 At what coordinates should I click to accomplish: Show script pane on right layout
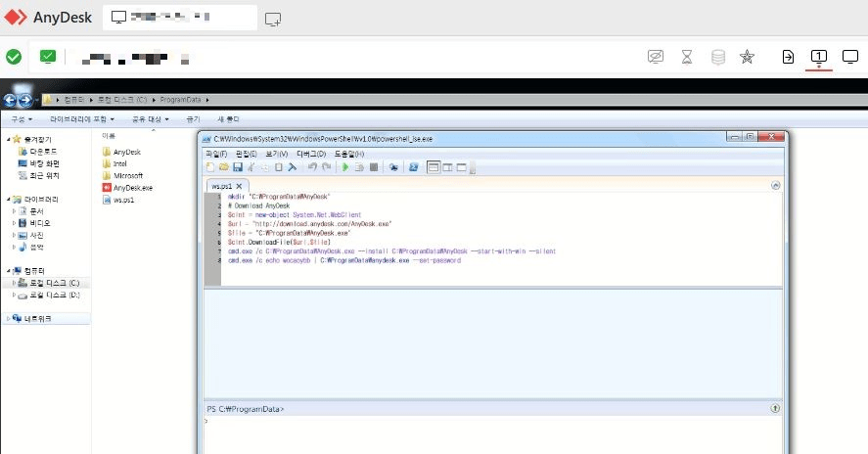(x=448, y=167)
